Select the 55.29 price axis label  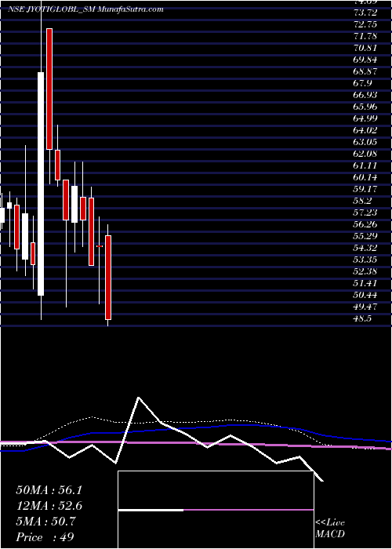(x=365, y=236)
